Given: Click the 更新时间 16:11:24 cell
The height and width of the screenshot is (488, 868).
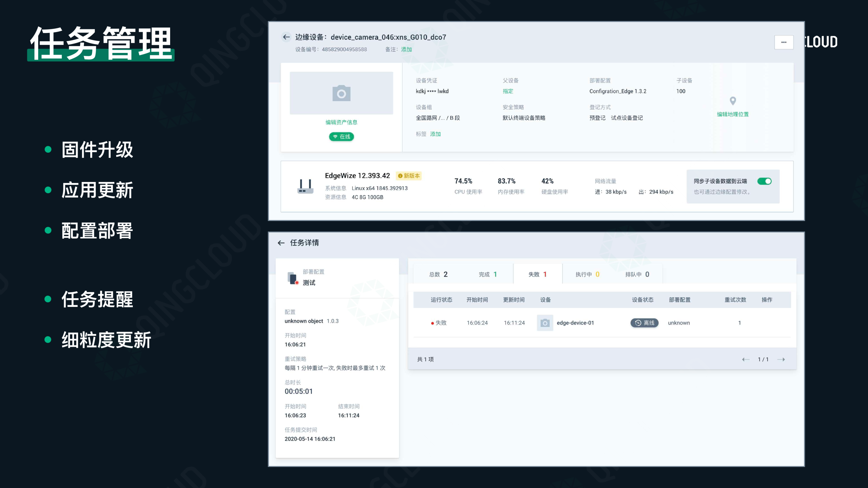Looking at the screenshot, I should point(514,323).
